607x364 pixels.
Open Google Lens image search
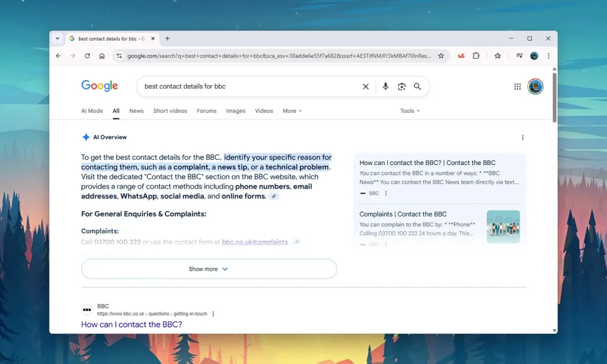coord(401,87)
